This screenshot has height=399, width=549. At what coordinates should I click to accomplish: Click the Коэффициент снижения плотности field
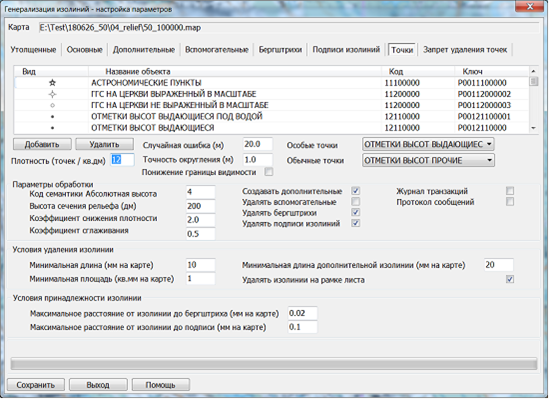(201, 220)
